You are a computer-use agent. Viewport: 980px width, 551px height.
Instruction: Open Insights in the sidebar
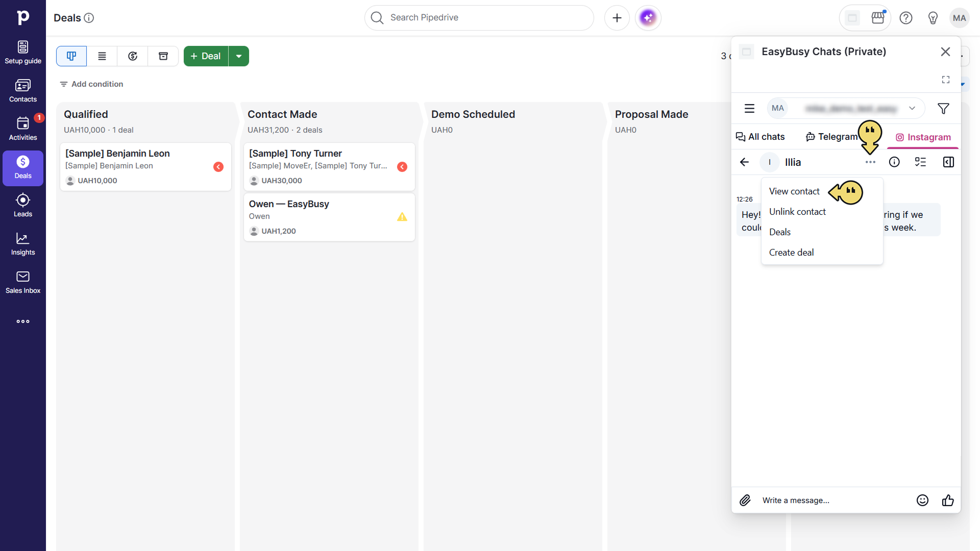point(23,244)
